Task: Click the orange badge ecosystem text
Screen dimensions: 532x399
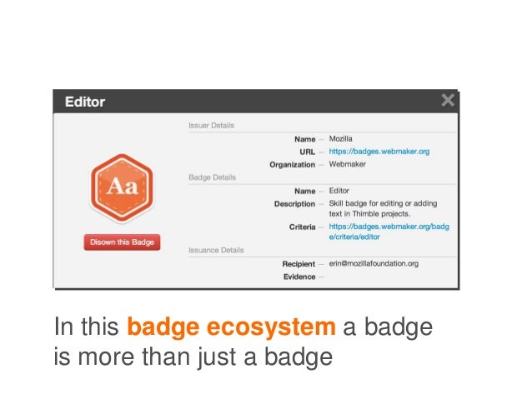Action: (x=231, y=327)
